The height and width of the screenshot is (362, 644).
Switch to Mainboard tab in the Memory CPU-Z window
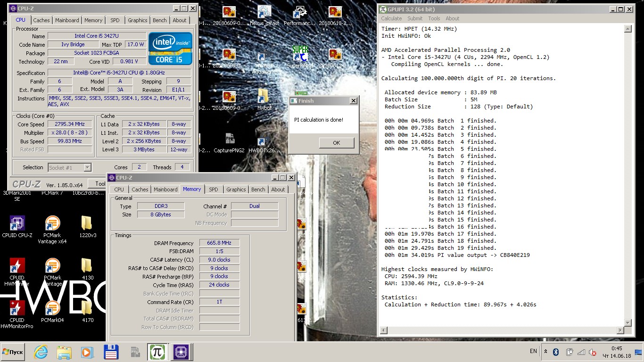click(165, 189)
